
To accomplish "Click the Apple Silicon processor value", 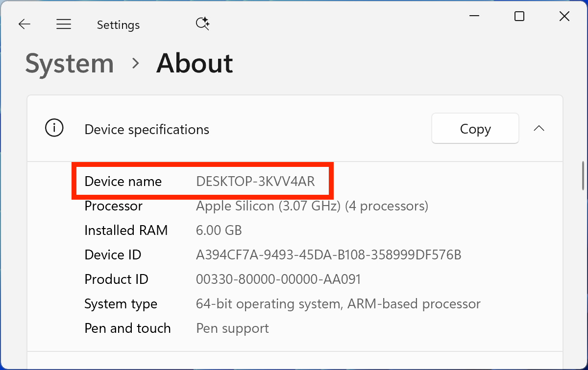I will 312,206.
